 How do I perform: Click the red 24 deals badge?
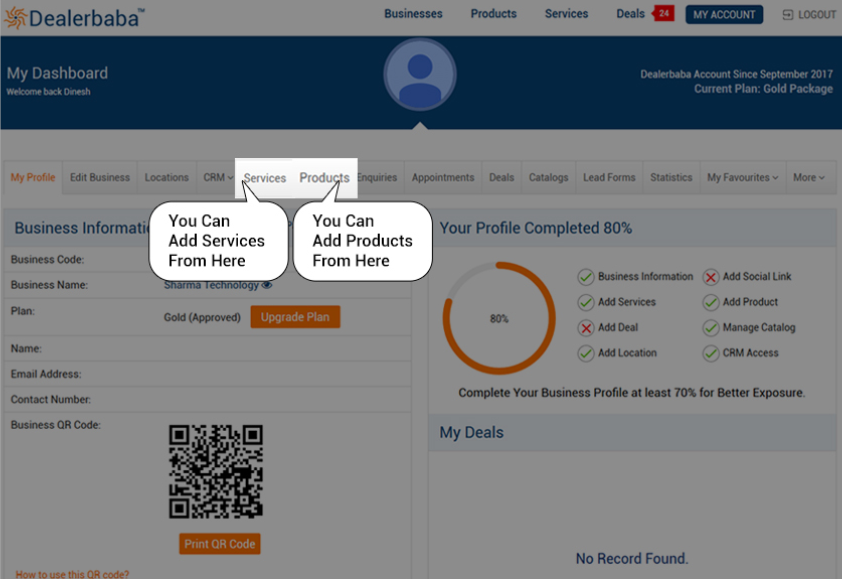(664, 13)
